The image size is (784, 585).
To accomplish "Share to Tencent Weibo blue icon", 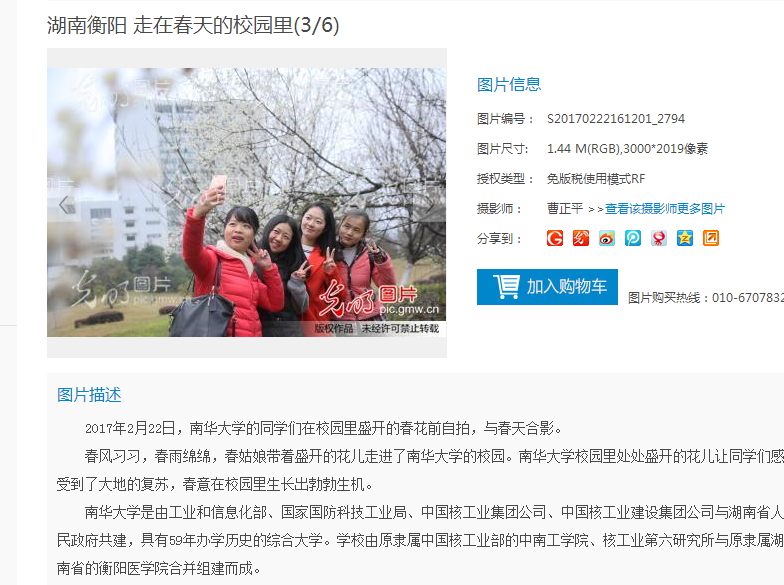I will coord(632,238).
